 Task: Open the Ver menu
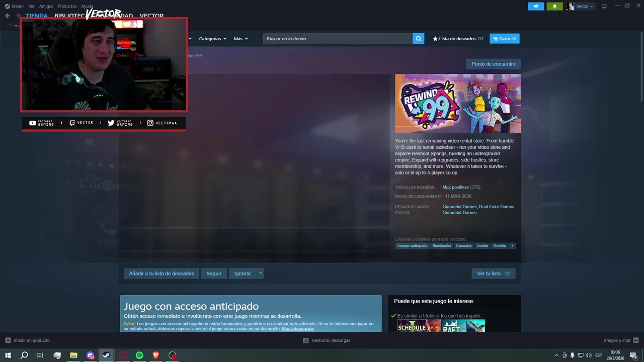pos(31,6)
